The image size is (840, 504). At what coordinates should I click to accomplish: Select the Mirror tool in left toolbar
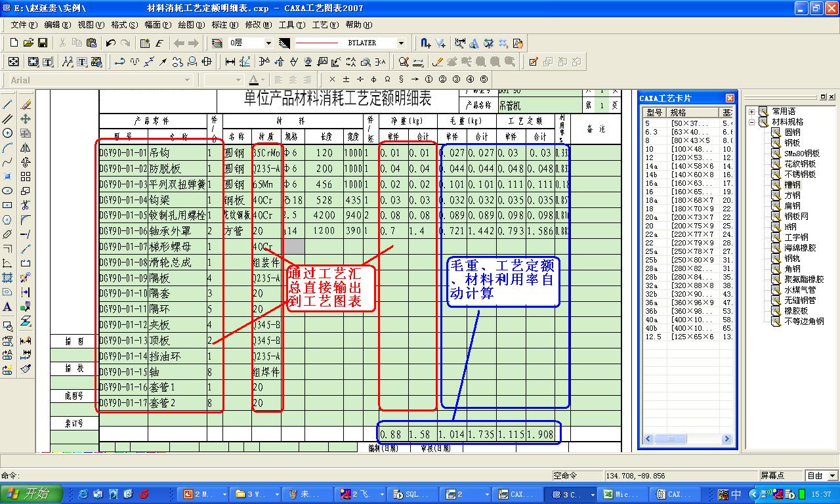pyautogui.click(x=26, y=148)
